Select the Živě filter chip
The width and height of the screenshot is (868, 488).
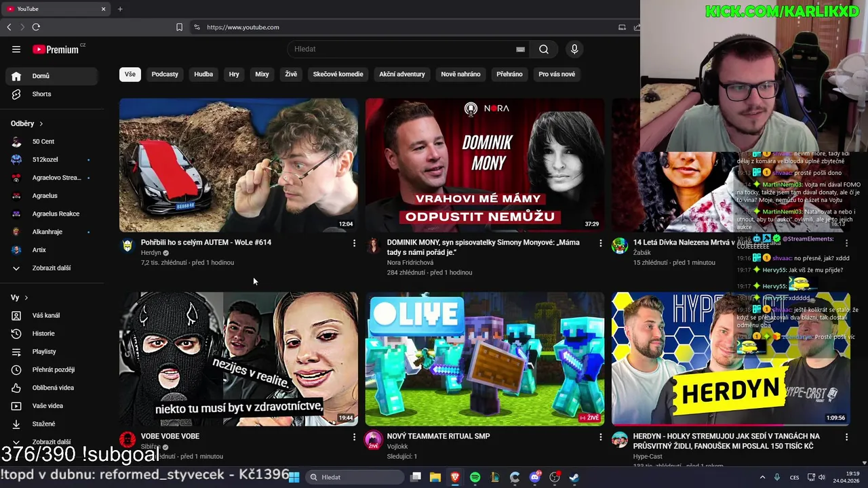pos(291,74)
